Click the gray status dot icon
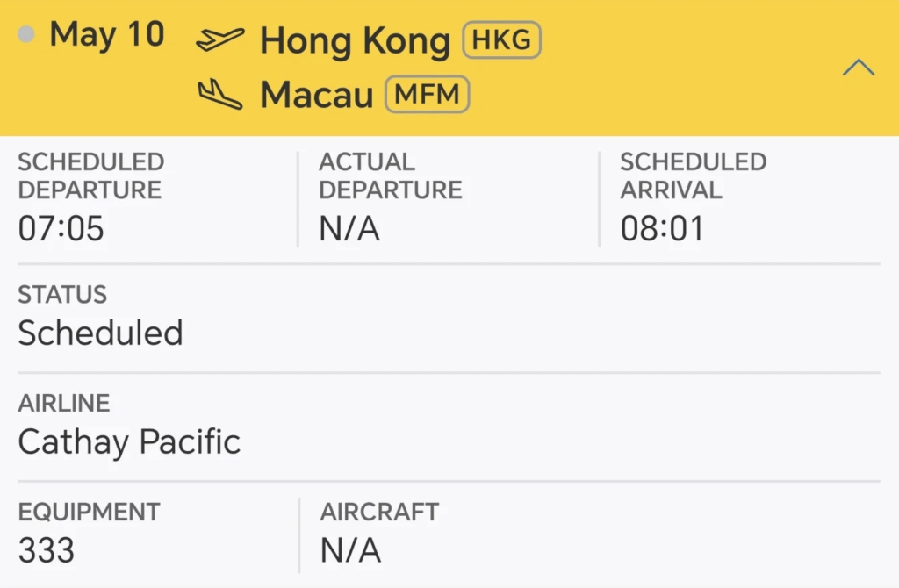The image size is (899, 588). tap(26, 34)
